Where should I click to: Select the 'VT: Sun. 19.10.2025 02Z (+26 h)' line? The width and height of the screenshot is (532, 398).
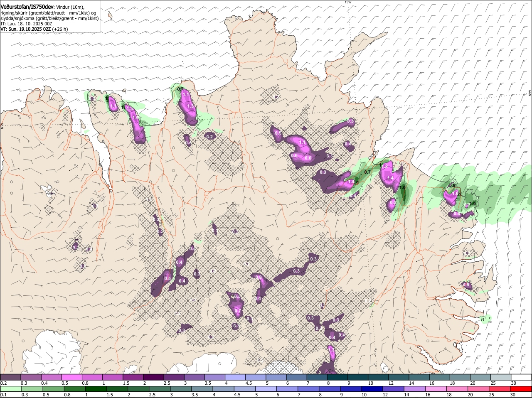point(34,29)
